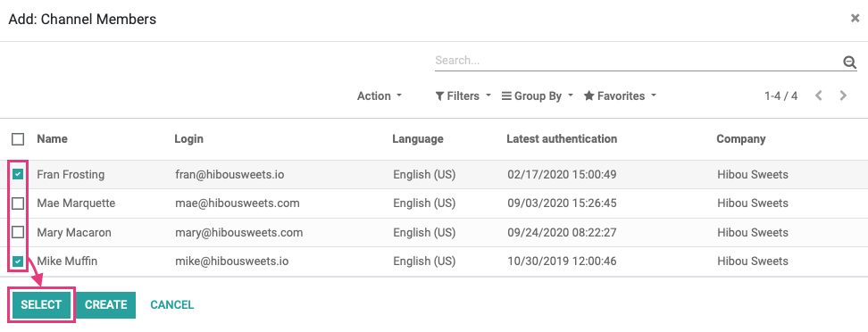Click the SELECT button
868x332 pixels.
41,305
